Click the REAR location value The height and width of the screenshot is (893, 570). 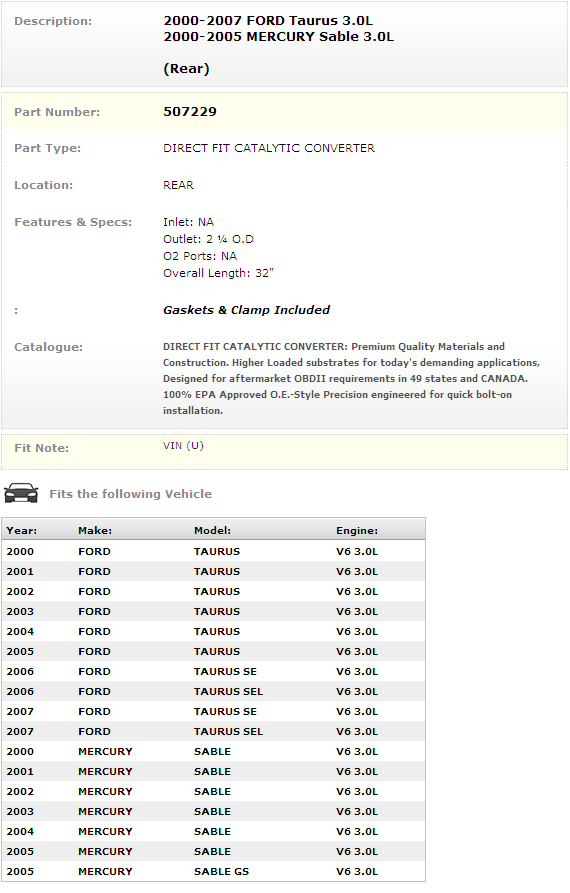[x=178, y=185]
